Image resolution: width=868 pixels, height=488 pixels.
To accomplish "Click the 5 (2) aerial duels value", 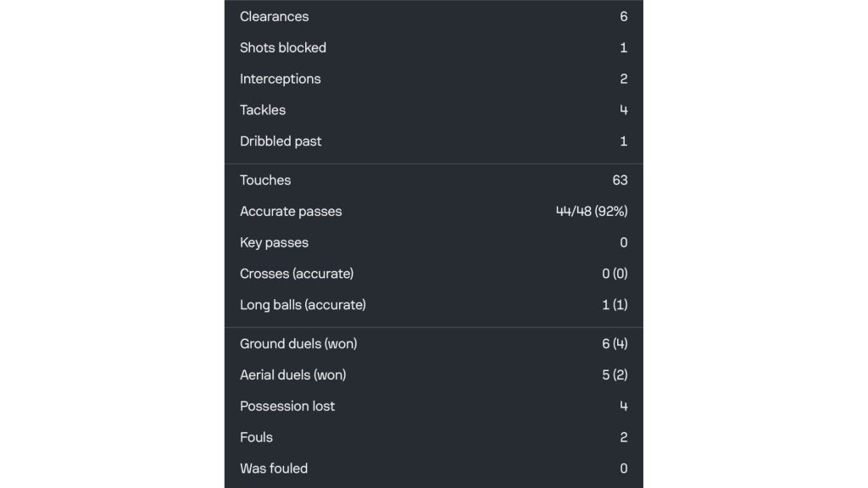I will point(614,374).
